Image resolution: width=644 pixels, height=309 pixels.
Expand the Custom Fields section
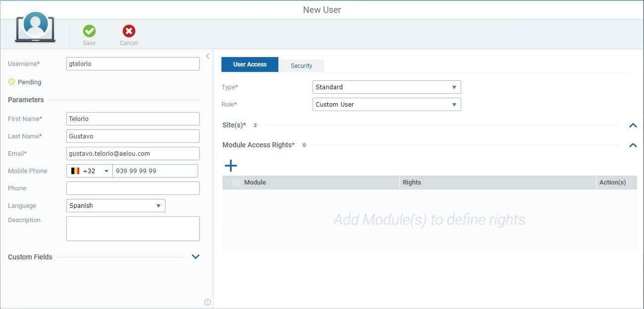tap(196, 256)
